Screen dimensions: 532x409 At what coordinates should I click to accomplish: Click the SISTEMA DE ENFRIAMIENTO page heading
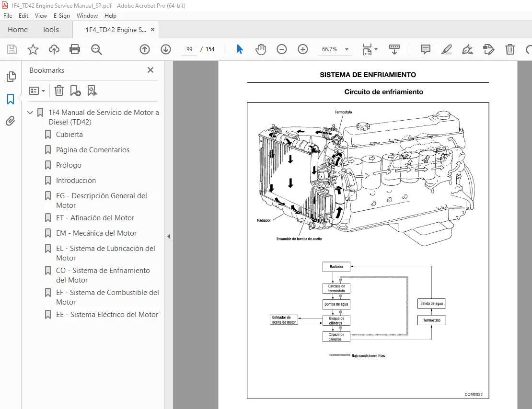pyautogui.click(x=368, y=75)
